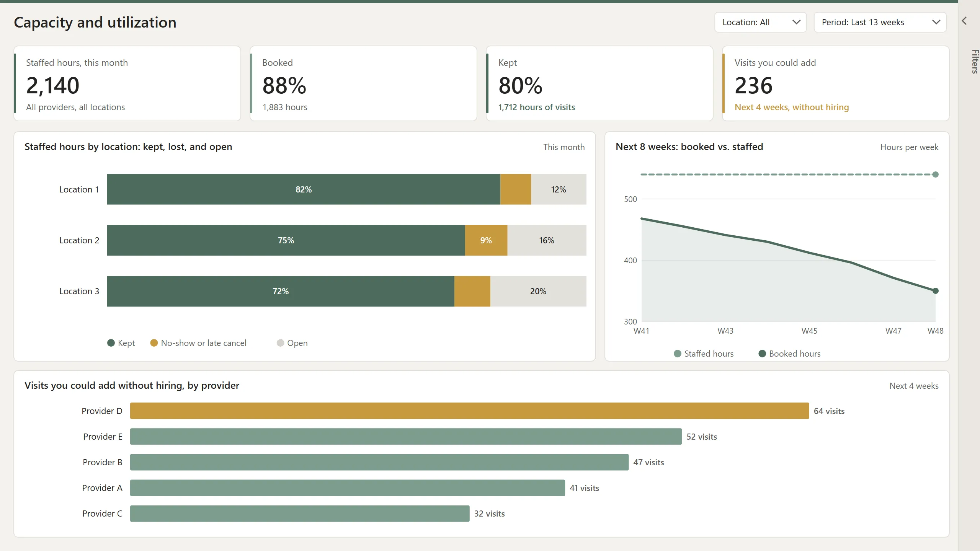Select the Kept 80% card value
The height and width of the screenshot is (551, 980).
(x=521, y=85)
